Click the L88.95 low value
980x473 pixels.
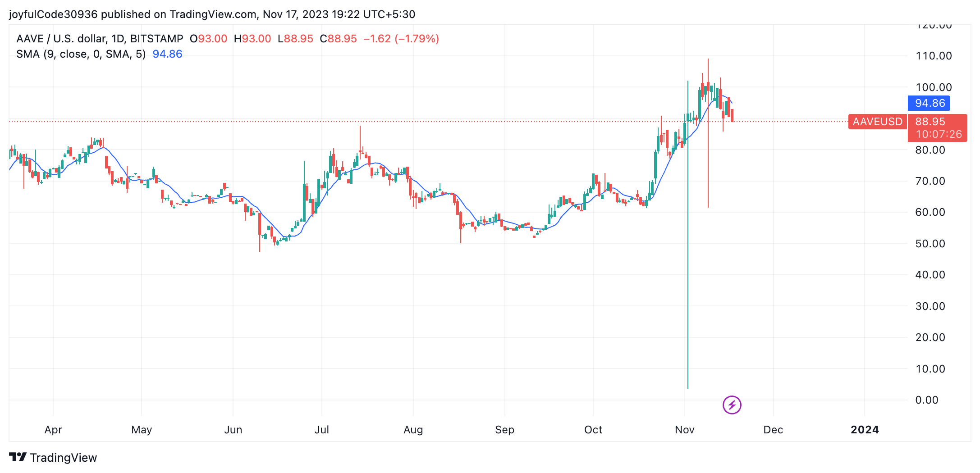pos(295,39)
